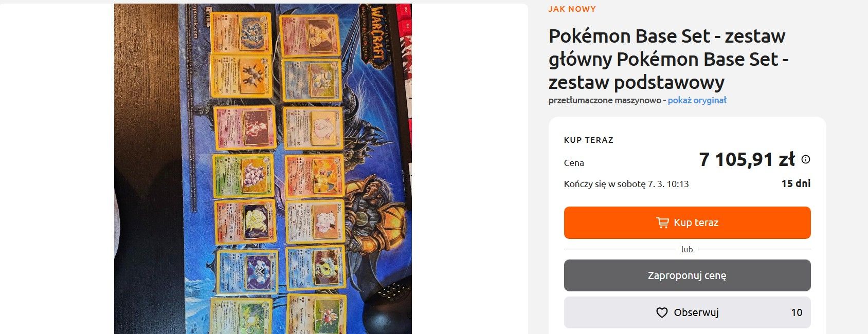Image resolution: width=868 pixels, height=334 pixels.
Task: Click the pokaż oryginał link
Action: (x=697, y=100)
